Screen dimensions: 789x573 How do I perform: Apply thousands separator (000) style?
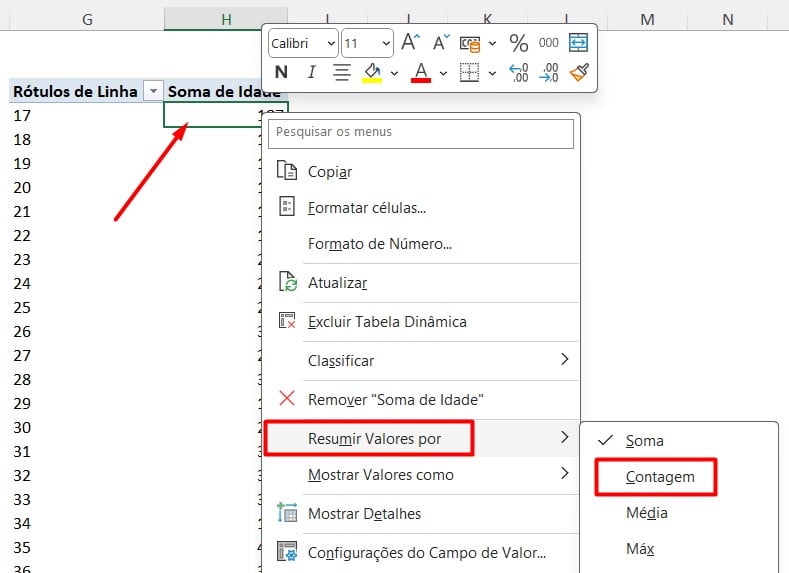(x=548, y=43)
